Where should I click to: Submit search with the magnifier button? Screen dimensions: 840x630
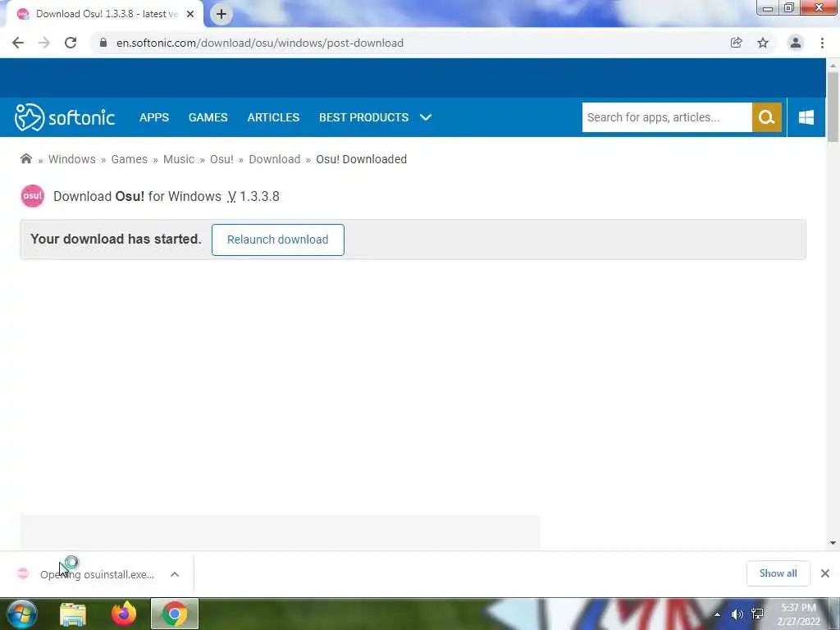tap(767, 117)
